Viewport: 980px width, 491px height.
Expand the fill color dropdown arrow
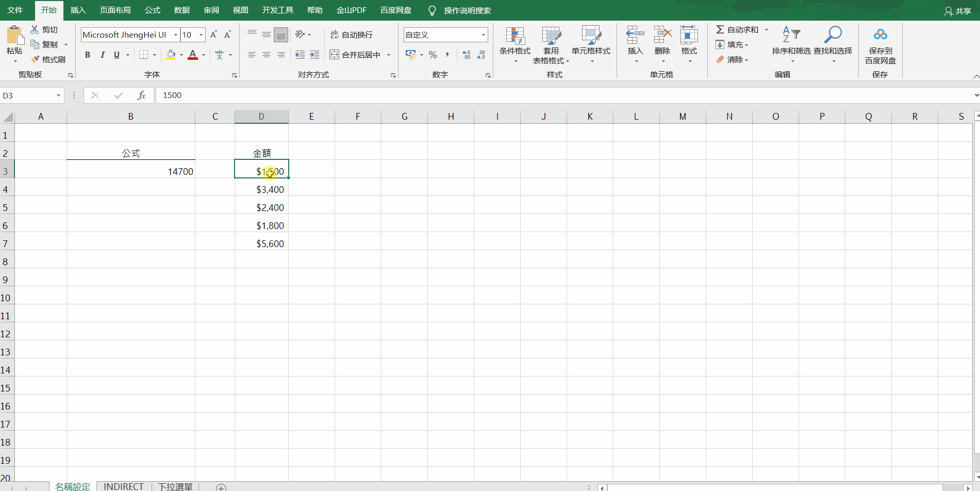181,55
